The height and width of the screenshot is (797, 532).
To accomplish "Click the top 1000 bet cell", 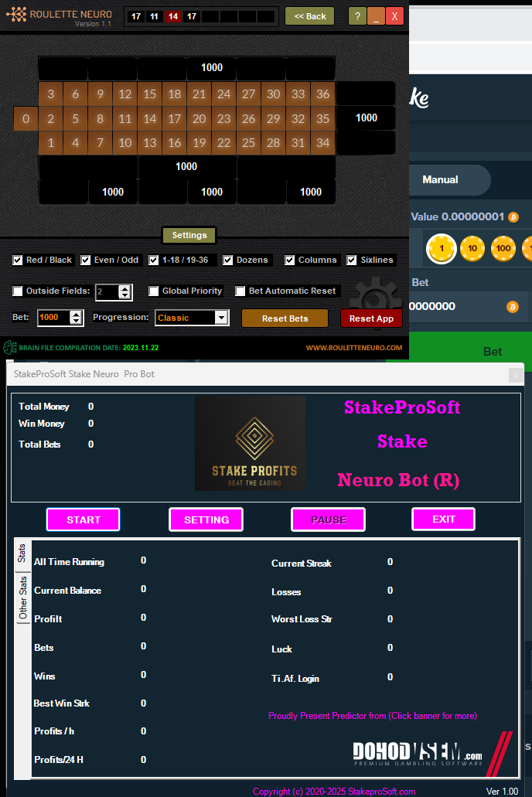I will click(x=212, y=67).
